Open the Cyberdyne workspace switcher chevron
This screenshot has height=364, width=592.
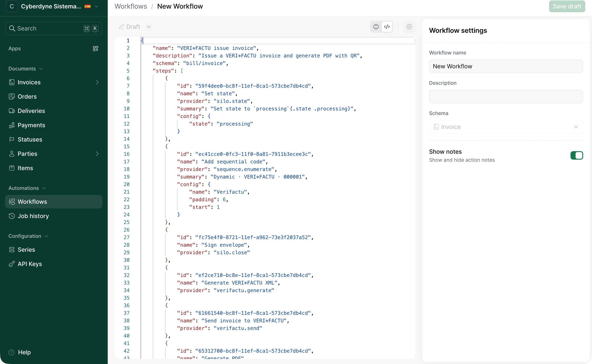tap(96, 7)
